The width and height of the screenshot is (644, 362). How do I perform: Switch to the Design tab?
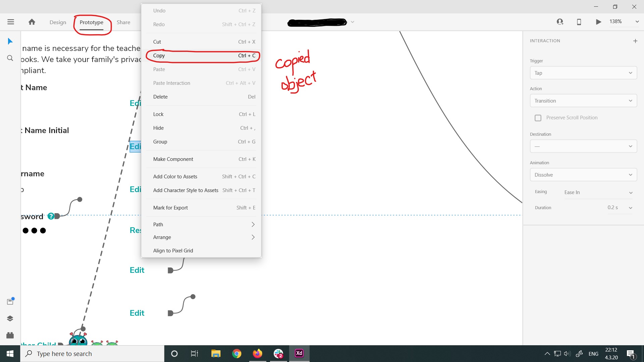click(x=57, y=22)
